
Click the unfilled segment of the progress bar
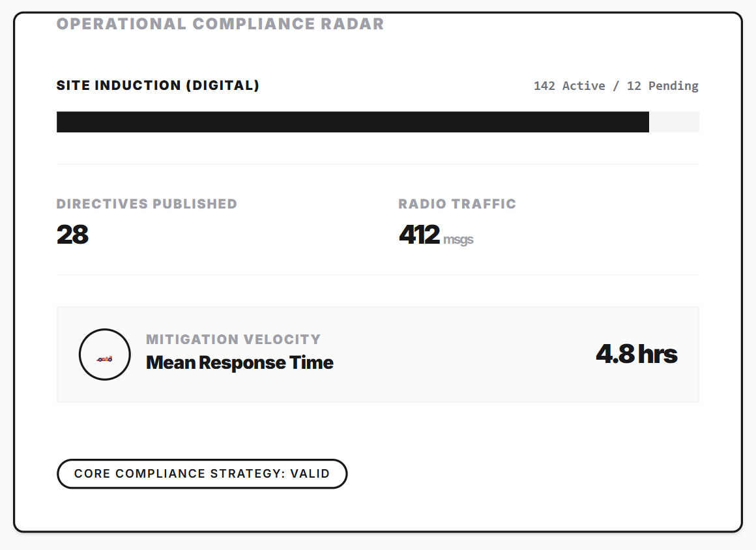click(675, 122)
